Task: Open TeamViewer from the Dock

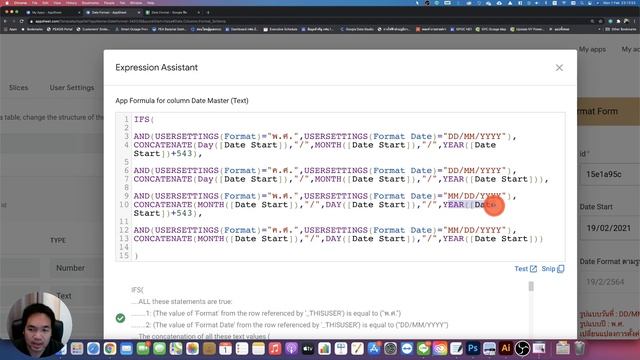Action: click(x=407, y=348)
